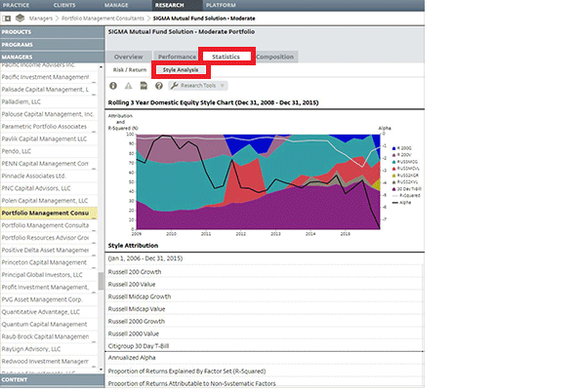The width and height of the screenshot is (576, 392).
Task: Click the Russell 2000 Growth row
Action: (x=265, y=322)
